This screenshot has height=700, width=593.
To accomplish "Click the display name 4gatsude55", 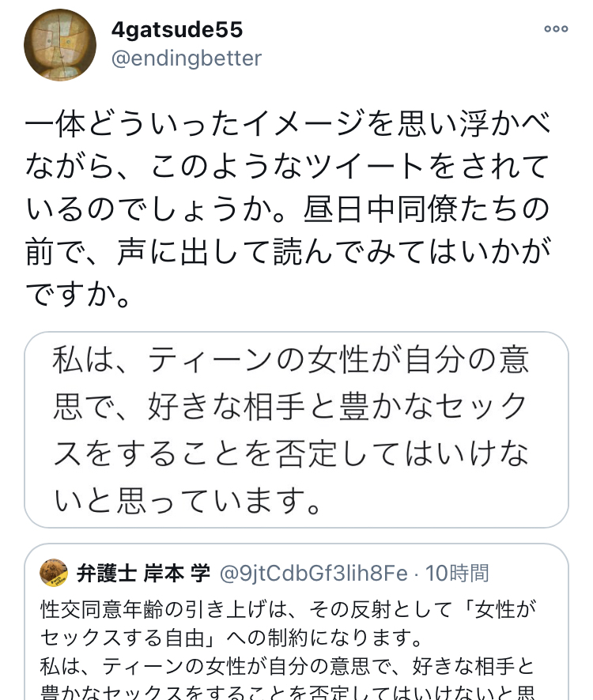I will coord(177,30).
